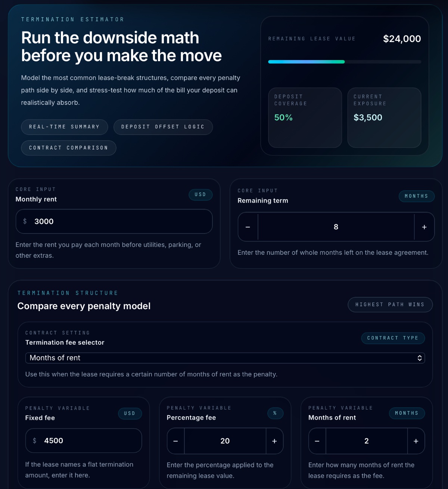The width and height of the screenshot is (448, 489).
Task: Click the Months badge beside Remaining term
Action: point(417,196)
